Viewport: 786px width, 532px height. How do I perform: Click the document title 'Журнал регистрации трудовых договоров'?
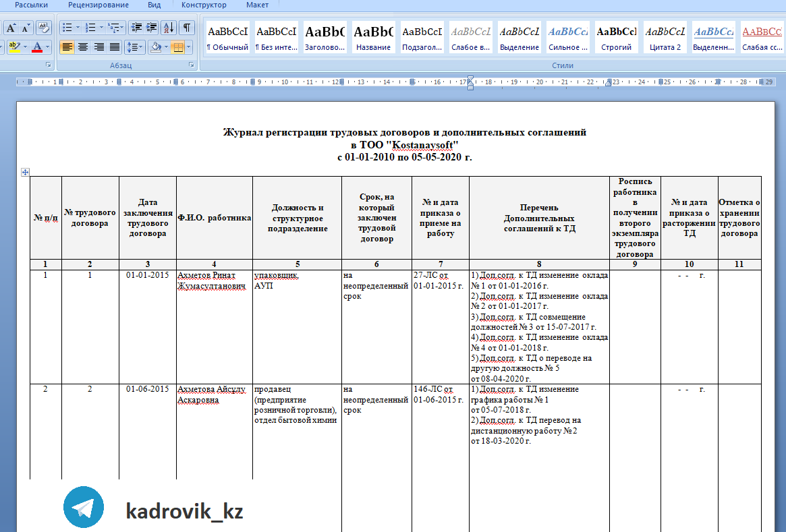405,132
